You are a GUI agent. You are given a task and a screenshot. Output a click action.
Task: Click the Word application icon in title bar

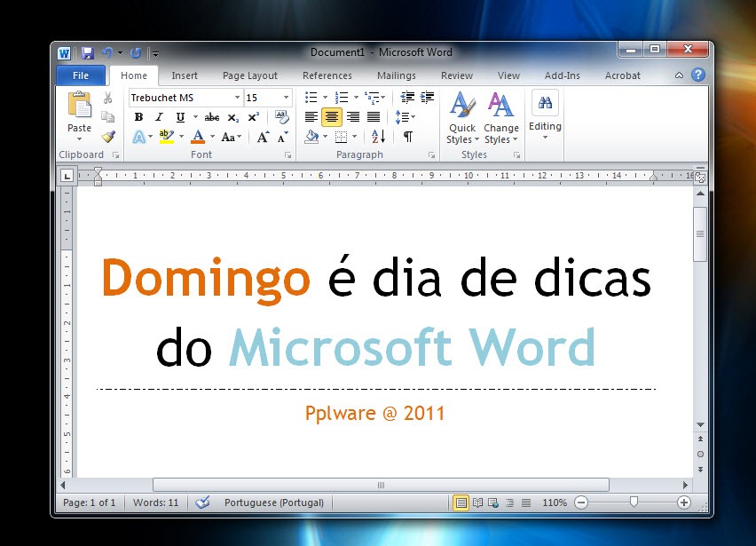[64, 53]
